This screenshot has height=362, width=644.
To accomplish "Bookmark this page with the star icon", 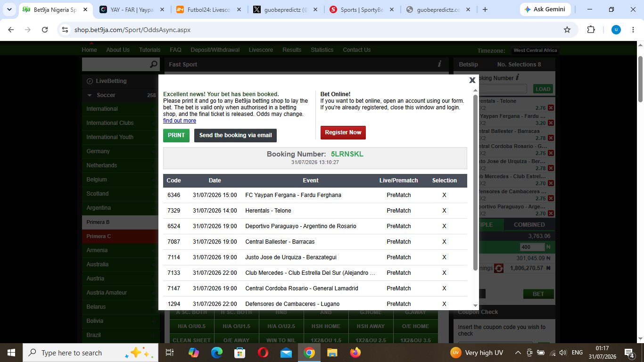I will click(567, 30).
